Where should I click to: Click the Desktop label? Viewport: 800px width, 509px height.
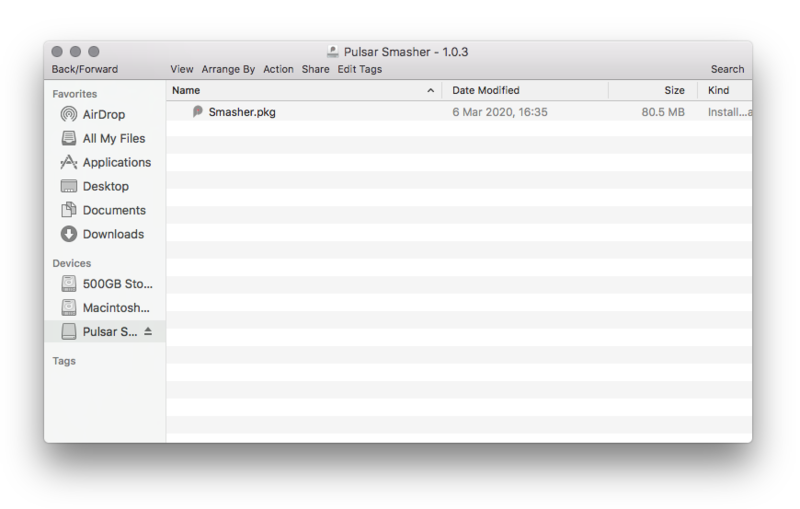[106, 186]
